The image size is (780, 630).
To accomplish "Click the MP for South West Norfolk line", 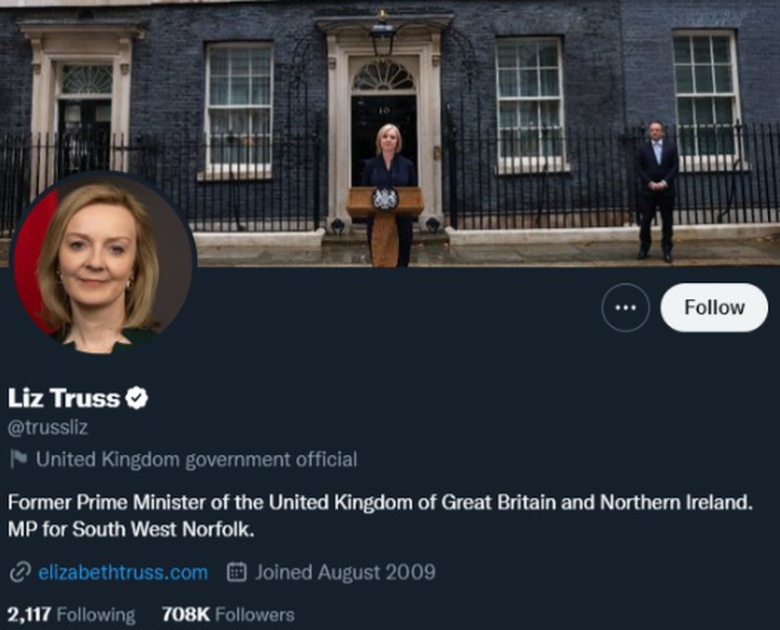I will 131,529.
